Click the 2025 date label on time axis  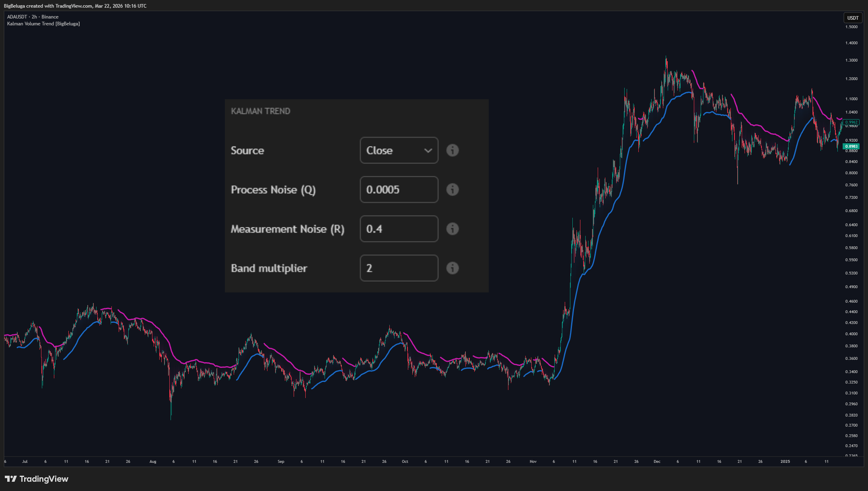coord(785,462)
